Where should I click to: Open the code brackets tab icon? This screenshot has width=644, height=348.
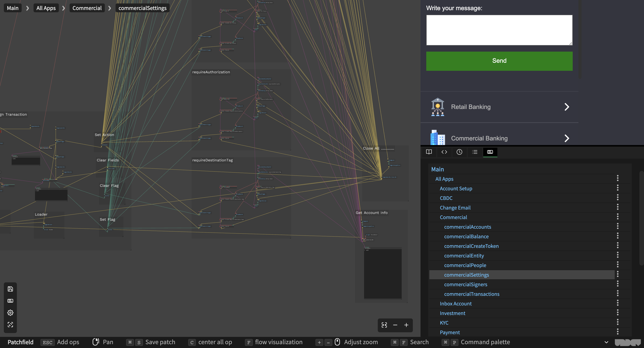pyautogui.click(x=444, y=152)
